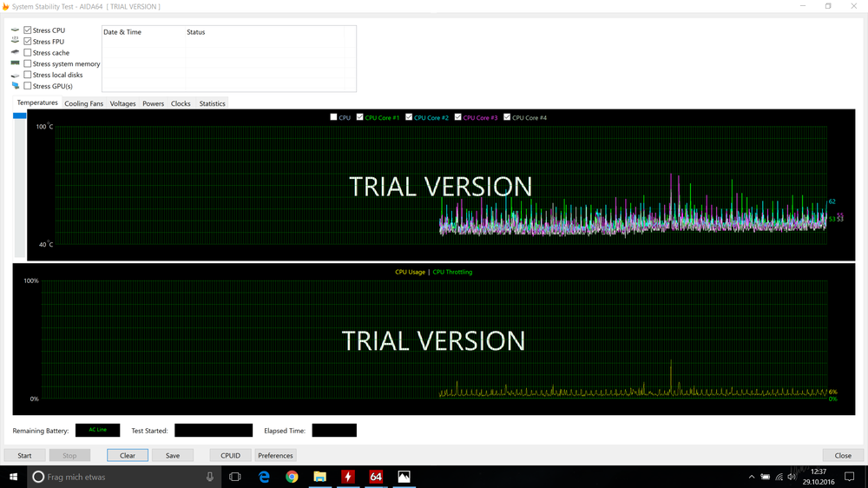Open the Photos app taskbar icon
This screenshot has width=868, height=488.
404,477
